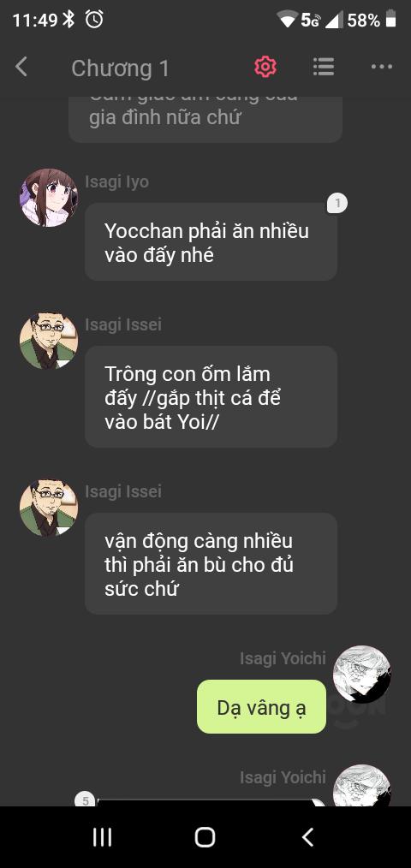Viewport: 411px width, 868px height.
Task: Tap the first Isagi Issei avatar
Action: [x=49, y=341]
